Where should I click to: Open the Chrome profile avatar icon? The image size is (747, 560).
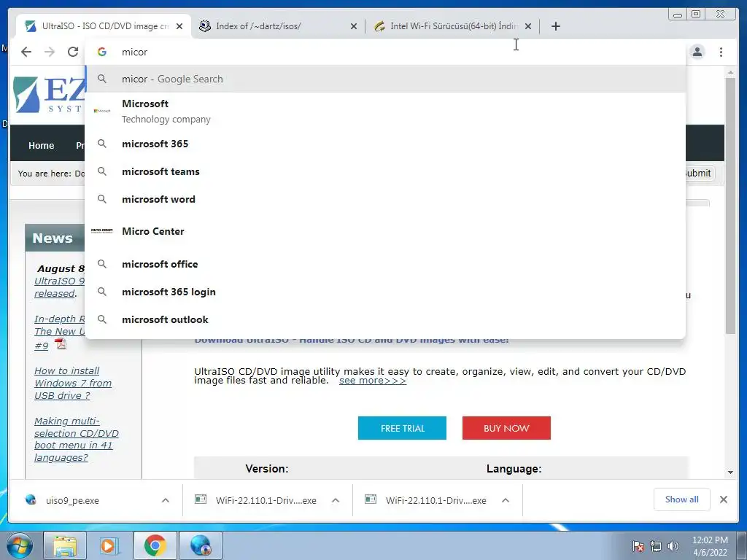point(697,52)
